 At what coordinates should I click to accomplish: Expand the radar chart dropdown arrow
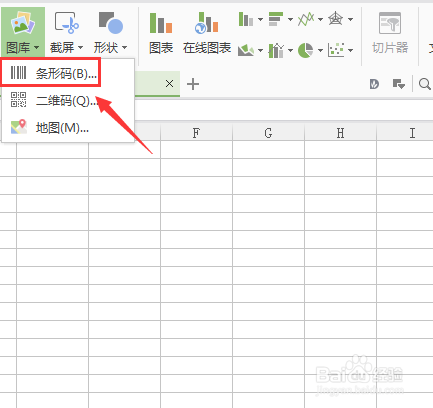[350, 19]
